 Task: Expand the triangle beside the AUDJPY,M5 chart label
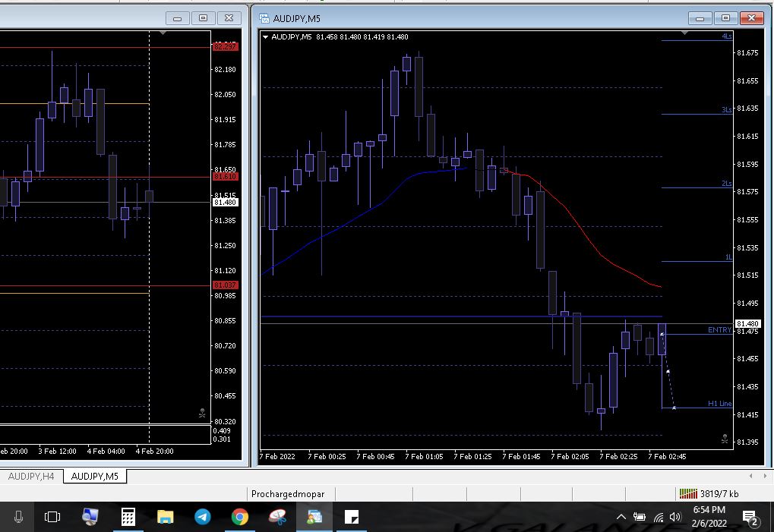point(265,37)
